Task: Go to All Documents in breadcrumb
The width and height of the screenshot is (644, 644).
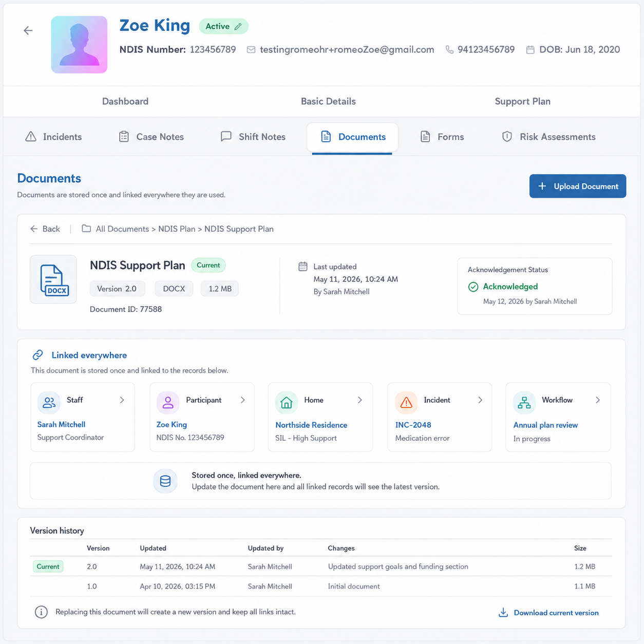Action: [x=122, y=229]
